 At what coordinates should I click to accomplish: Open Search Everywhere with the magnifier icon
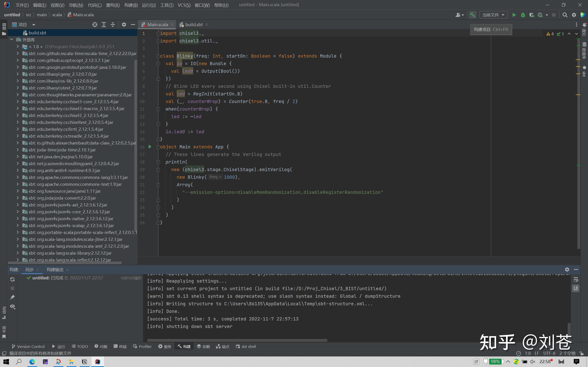565,15
